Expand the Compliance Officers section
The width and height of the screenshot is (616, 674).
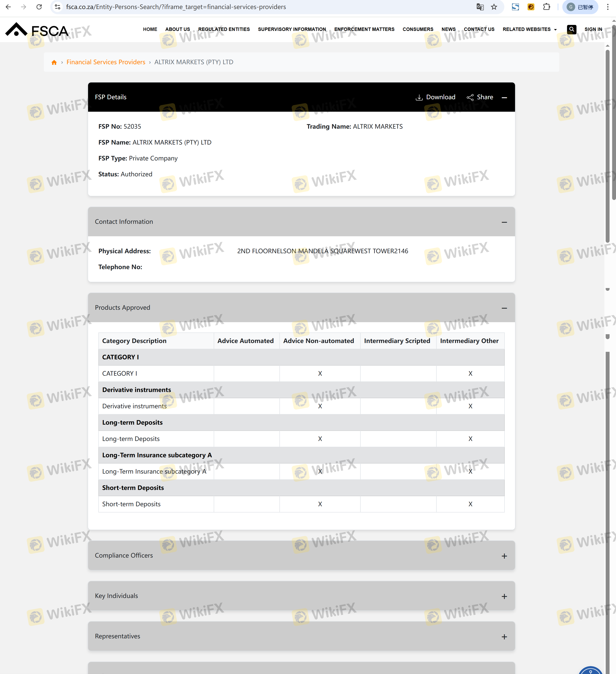pyautogui.click(x=504, y=556)
